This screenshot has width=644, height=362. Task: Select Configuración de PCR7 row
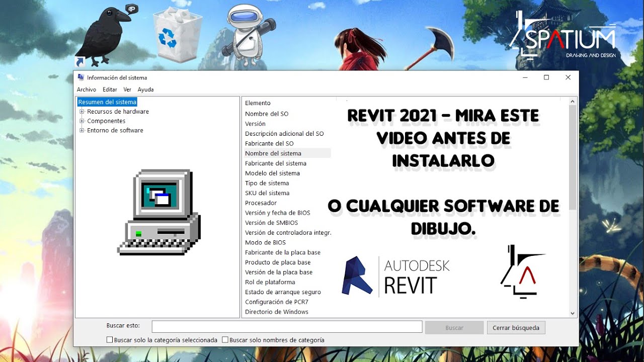[277, 302]
